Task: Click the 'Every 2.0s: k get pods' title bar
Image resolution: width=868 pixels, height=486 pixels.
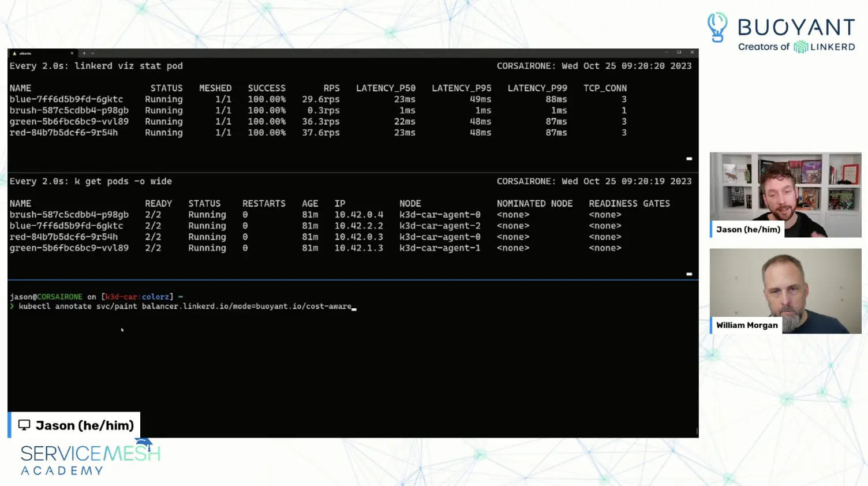Action: [x=91, y=181]
